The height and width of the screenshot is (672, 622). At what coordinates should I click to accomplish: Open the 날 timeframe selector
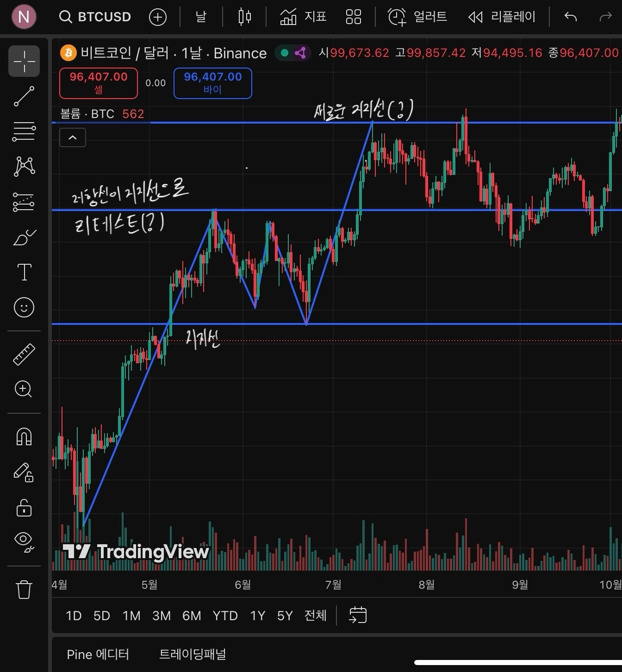coord(201,17)
